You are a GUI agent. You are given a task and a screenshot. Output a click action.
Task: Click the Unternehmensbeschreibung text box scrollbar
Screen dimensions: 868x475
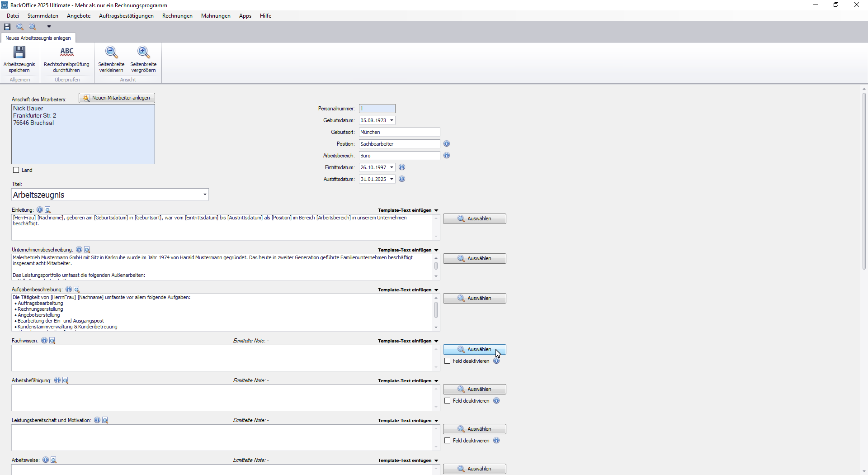point(436,267)
